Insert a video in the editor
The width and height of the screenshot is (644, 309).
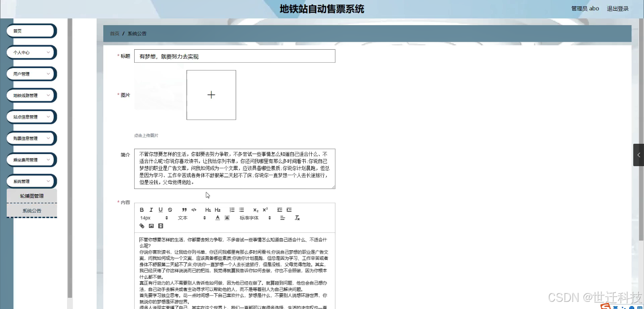pos(161,226)
